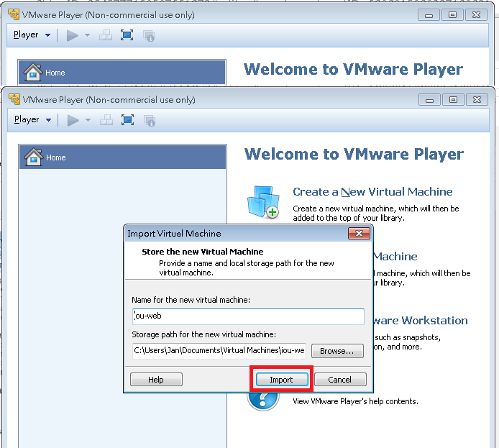This screenshot has width=499, height=448.
Task: Click full screen icon in front window
Action: [x=127, y=120]
